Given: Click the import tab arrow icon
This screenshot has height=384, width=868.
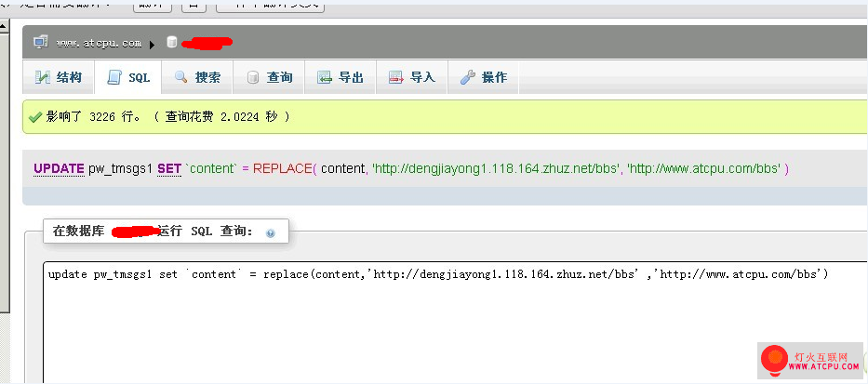Looking at the screenshot, I should point(395,77).
